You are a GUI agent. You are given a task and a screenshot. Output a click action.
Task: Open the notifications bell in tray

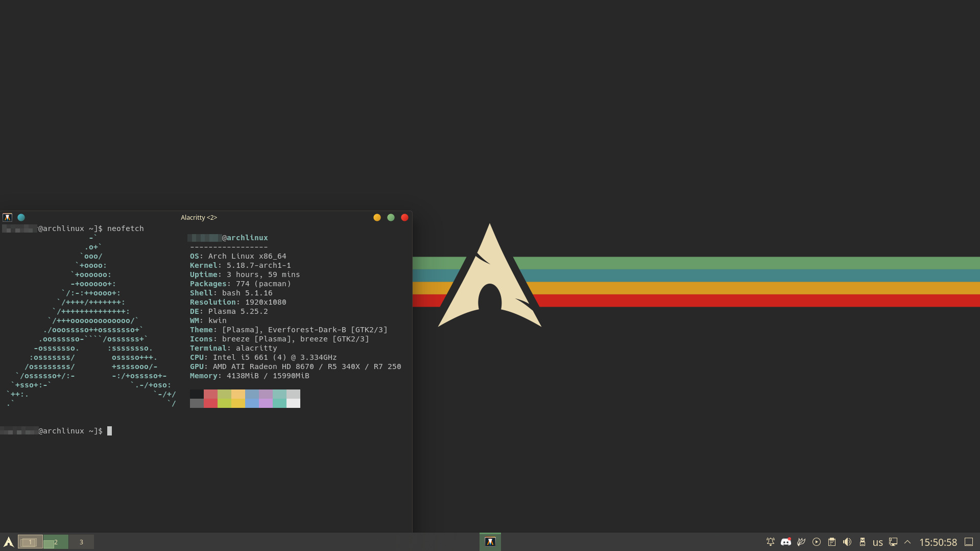point(771,542)
